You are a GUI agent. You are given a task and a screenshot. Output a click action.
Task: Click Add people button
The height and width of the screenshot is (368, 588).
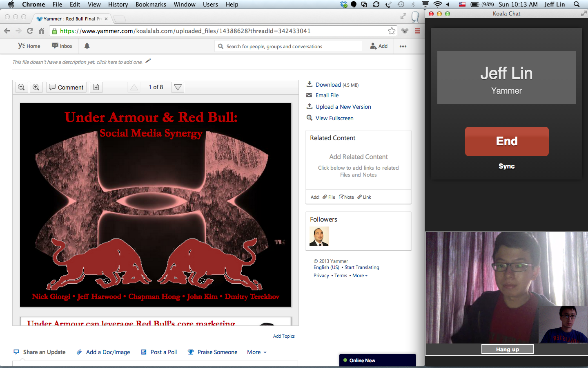(x=379, y=46)
